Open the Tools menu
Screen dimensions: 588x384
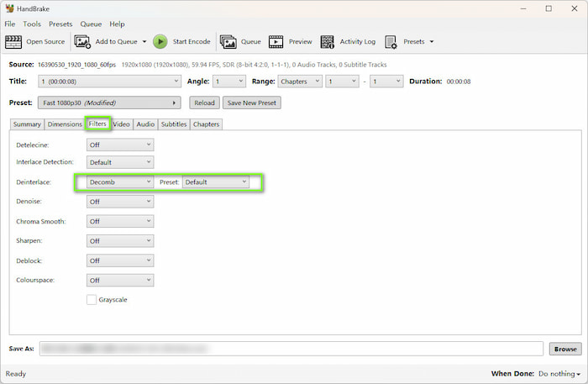[32, 24]
